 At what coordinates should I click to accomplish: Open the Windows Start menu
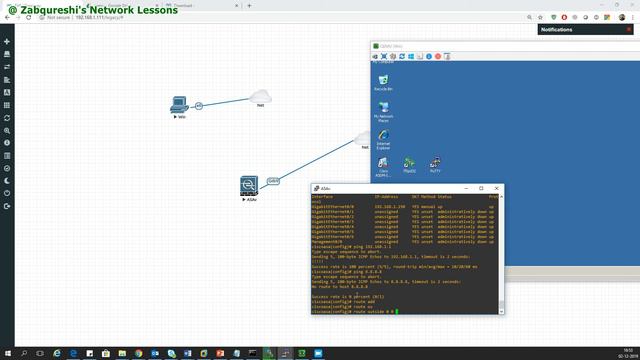click(8, 353)
